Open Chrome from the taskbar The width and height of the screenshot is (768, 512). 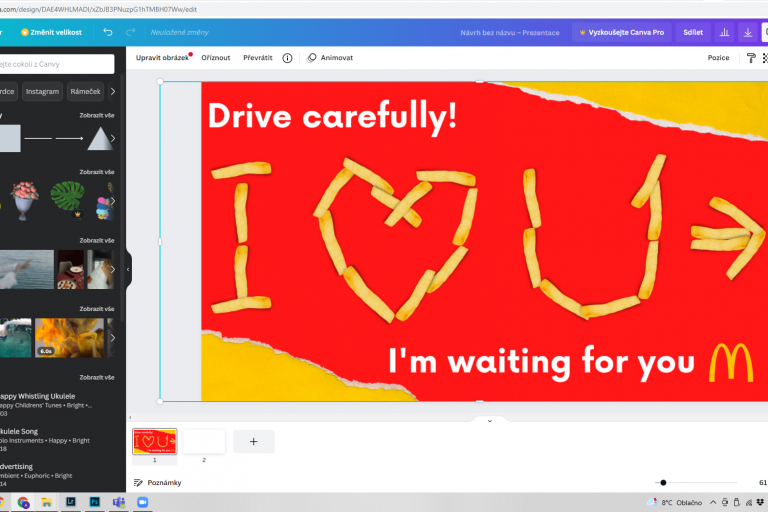tap(23, 502)
